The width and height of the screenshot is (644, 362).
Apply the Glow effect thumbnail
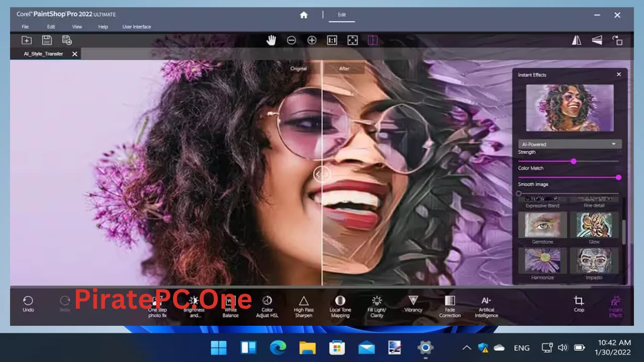(x=594, y=225)
